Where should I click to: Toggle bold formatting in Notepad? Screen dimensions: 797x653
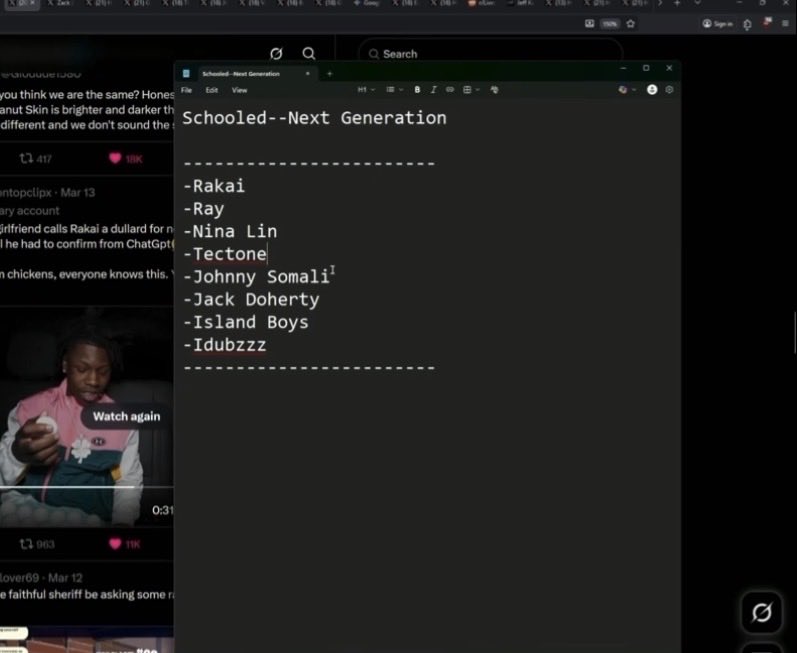417,89
